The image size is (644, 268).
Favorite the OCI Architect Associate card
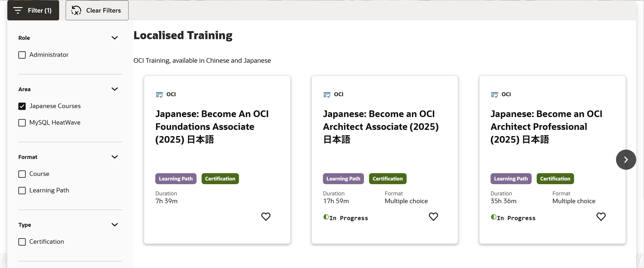(x=433, y=216)
